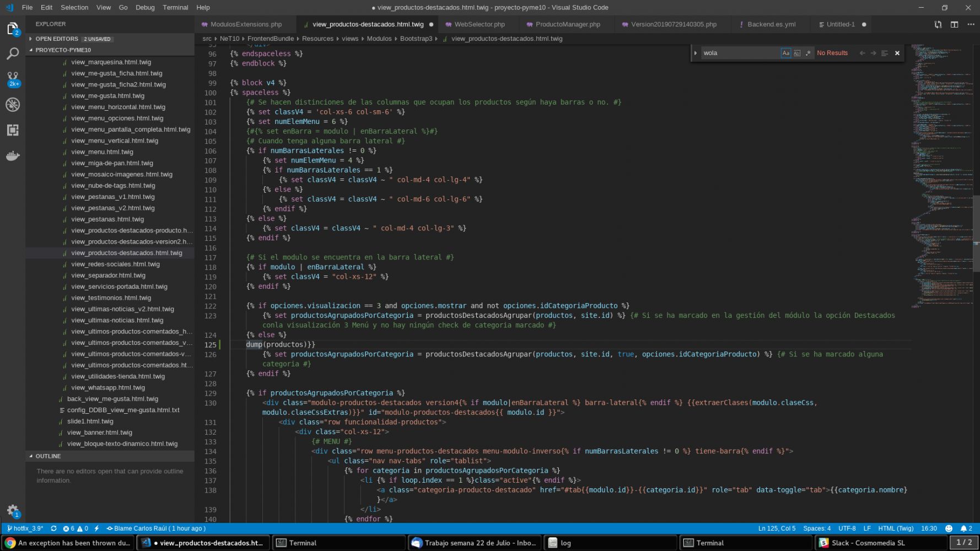
Task: Toggle Match Whole Word in find widget
Action: coord(797,53)
